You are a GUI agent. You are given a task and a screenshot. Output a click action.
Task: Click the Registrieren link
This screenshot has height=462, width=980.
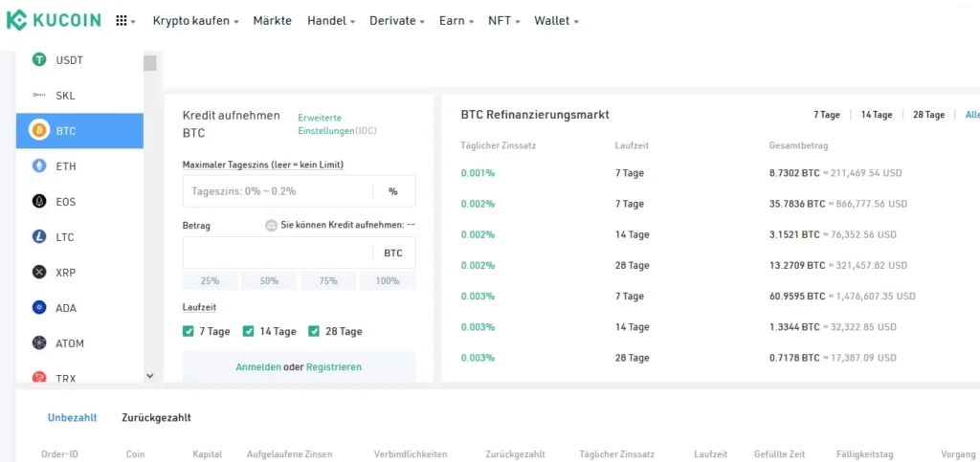(x=333, y=366)
